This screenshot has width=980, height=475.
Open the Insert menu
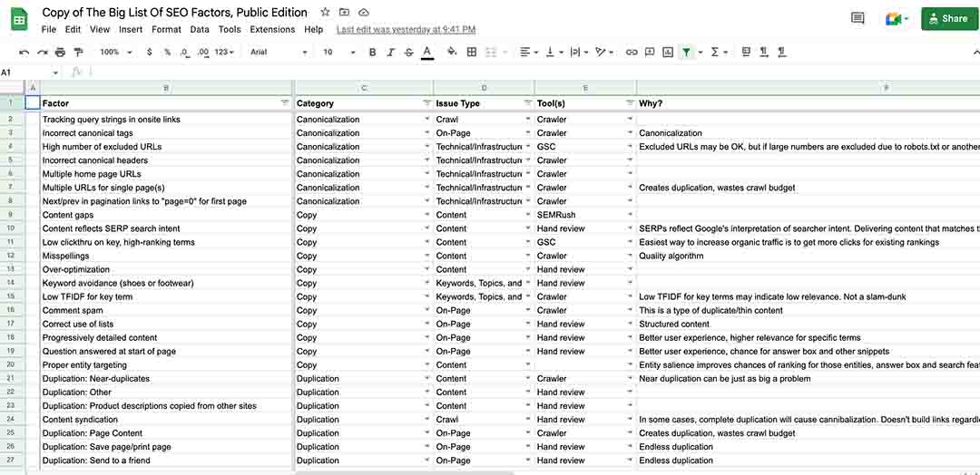coord(131,29)
